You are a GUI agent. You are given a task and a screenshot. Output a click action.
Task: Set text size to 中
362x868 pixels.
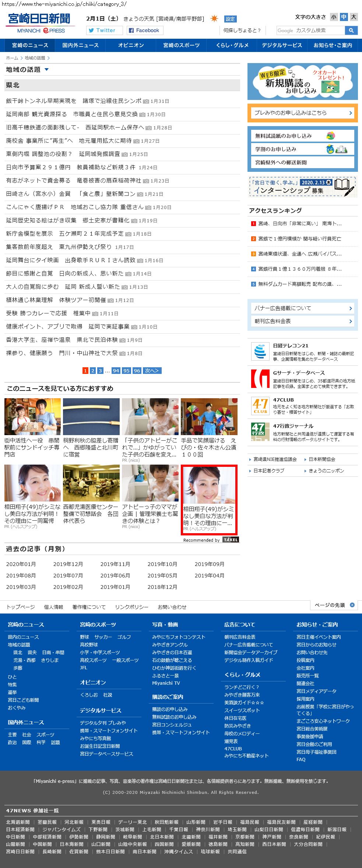point(344,17)
